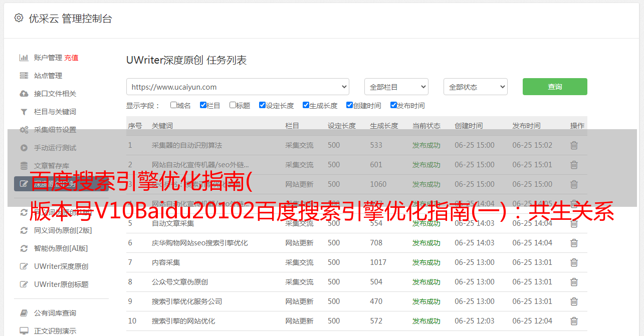Click keyword 采集器的自动识别算法
This screenshot has height=336, width=644.
click(187, 145)
